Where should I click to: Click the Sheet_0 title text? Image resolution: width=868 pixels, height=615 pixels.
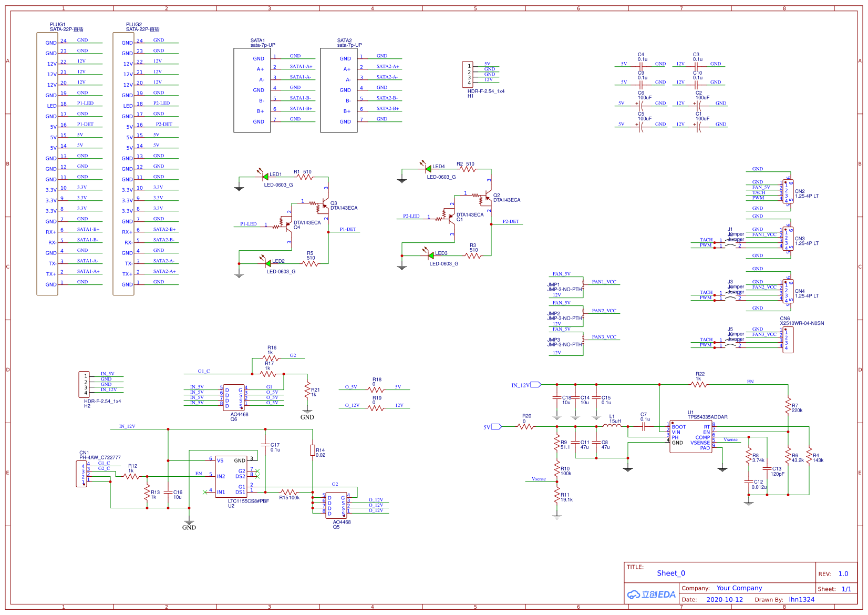click(670, 573)
